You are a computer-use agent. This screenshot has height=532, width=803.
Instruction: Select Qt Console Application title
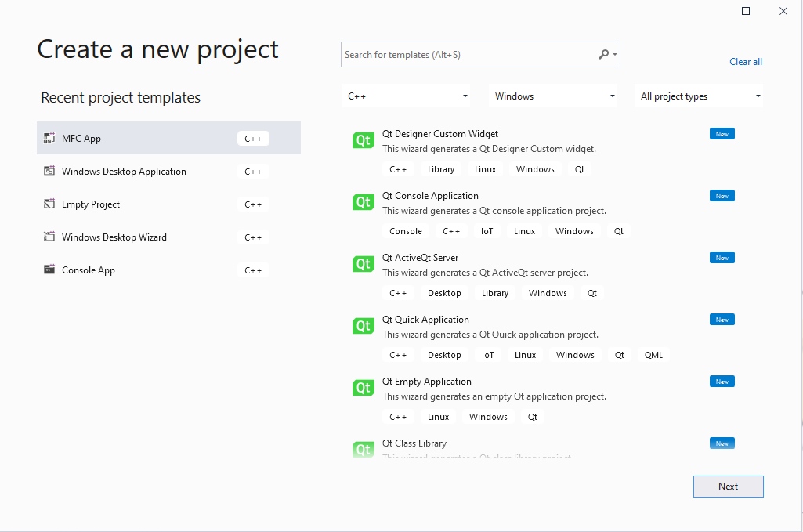click(x=430, y=196)
